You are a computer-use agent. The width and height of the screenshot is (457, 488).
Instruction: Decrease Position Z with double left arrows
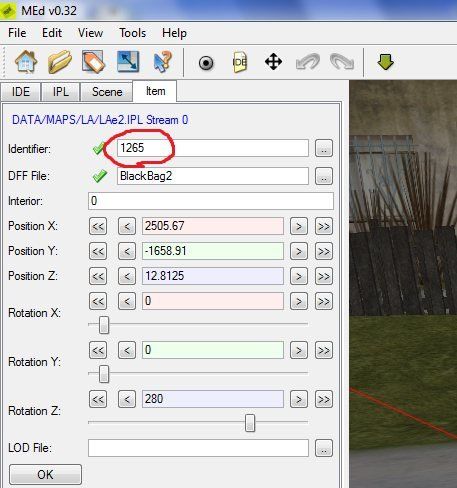[98, 276]
